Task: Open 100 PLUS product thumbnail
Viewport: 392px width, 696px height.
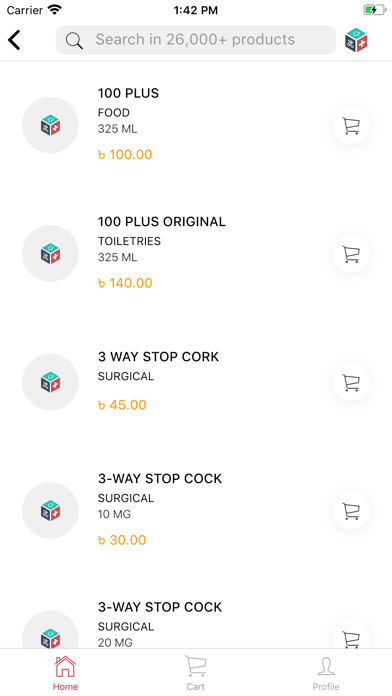Action: [51, 125]
